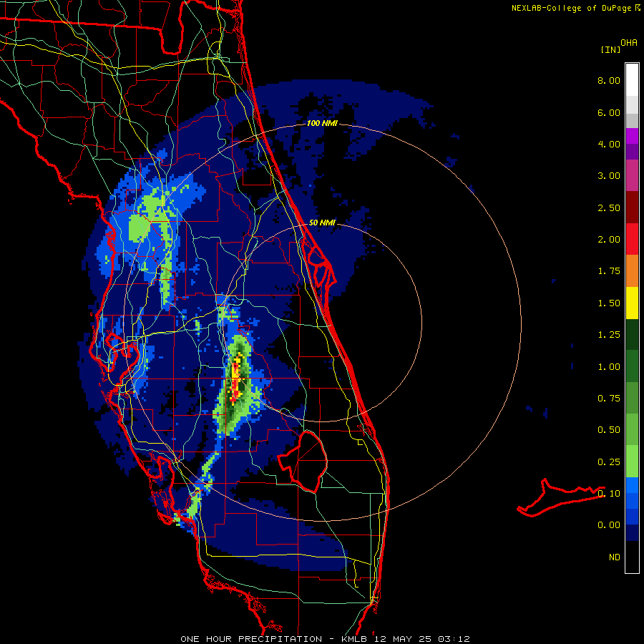Click the 0.25 inch lime green swatch
The width and height of the screenshot is (644, 644).
[632, 462]
